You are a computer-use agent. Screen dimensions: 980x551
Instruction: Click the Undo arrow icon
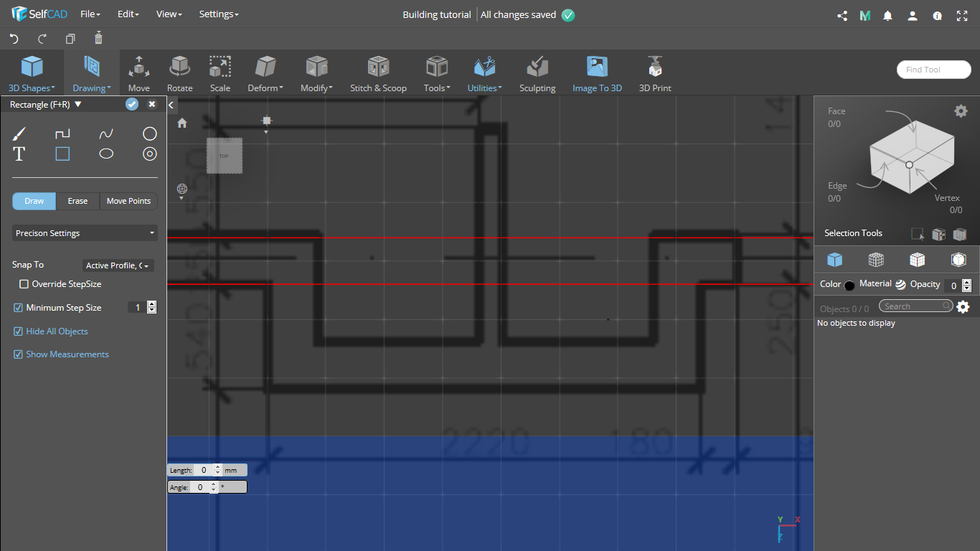[x=14, y=39]
